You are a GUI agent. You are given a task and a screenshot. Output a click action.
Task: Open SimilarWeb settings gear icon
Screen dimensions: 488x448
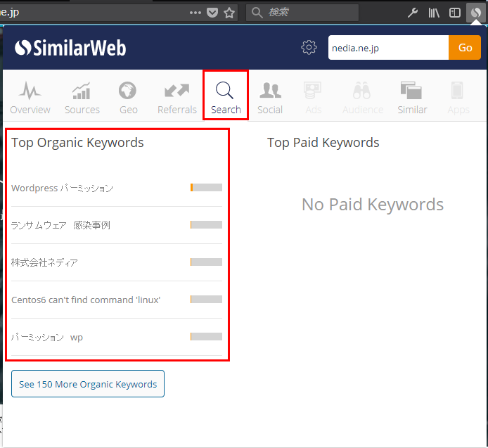(309, 47)
